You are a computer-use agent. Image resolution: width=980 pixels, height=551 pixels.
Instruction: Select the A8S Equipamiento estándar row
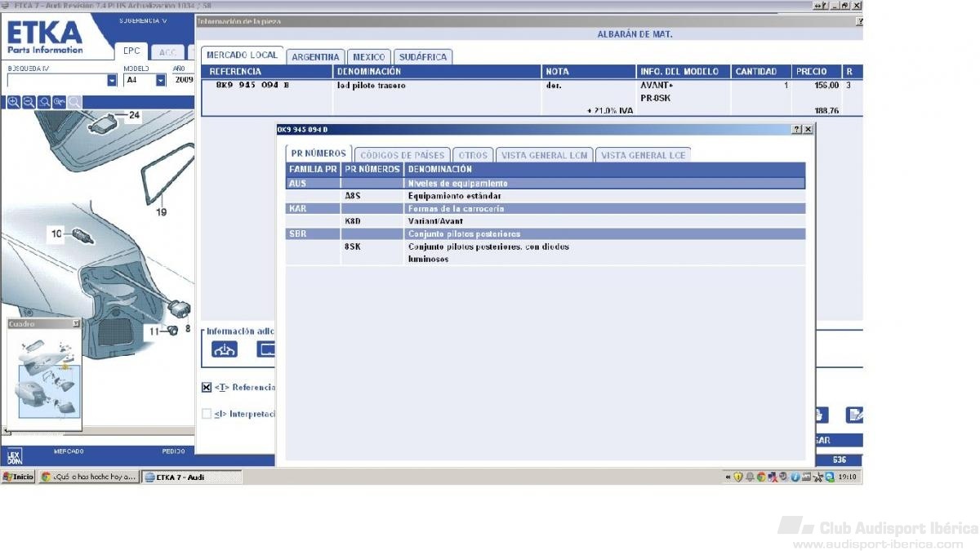click(x=545, y=196)
